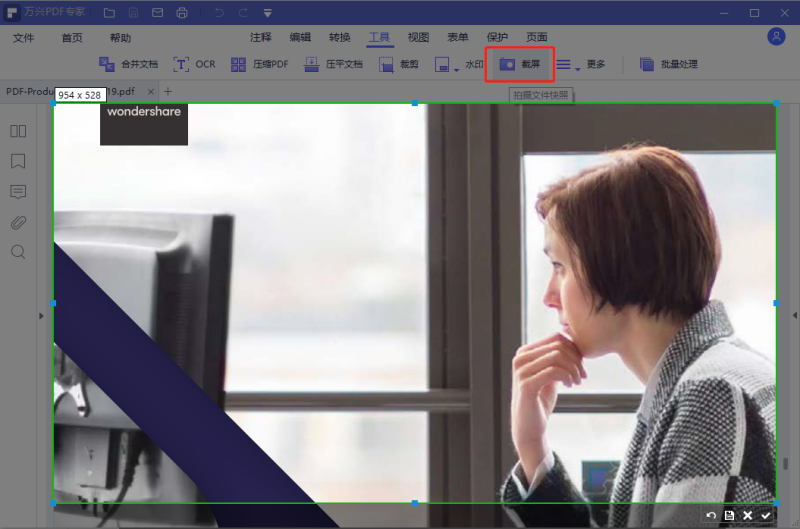Viewport: 800px width, 529px height.
Task: Expand right panel with arrow
Action: 794,315
